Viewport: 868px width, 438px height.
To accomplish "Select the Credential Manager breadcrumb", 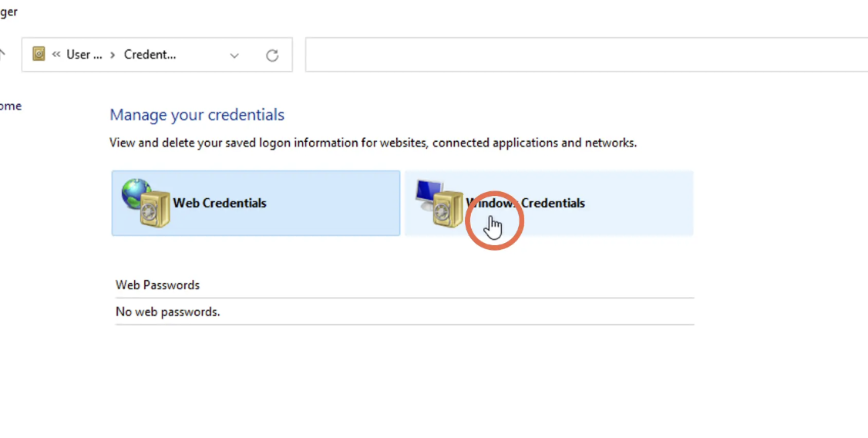I will point(150,54).
